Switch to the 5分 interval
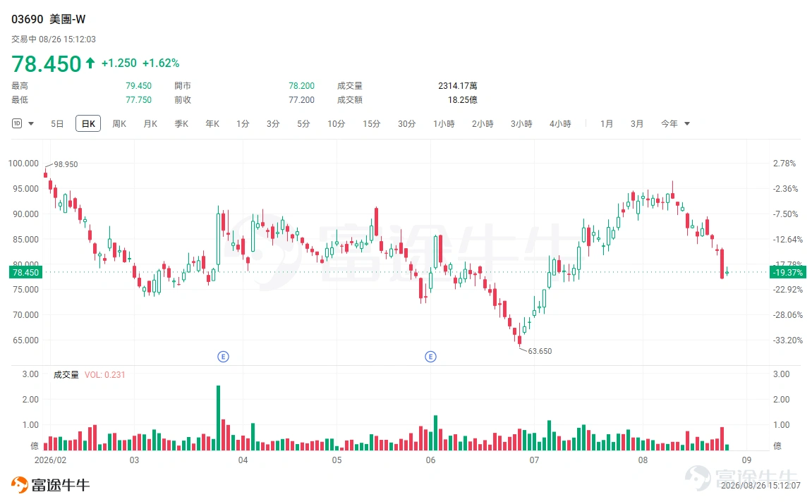The height and width of the screenshot is (504, 812). 303,123
